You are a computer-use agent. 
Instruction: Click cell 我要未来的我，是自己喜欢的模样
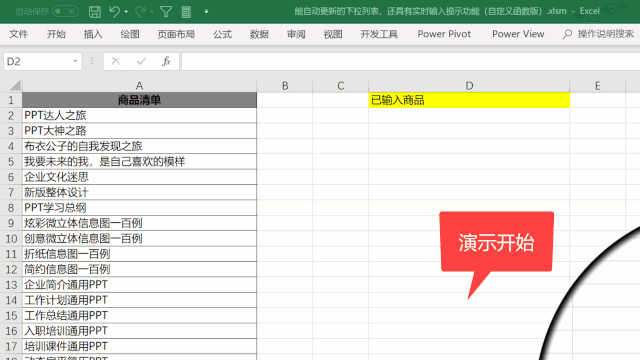tap(139, 162)
